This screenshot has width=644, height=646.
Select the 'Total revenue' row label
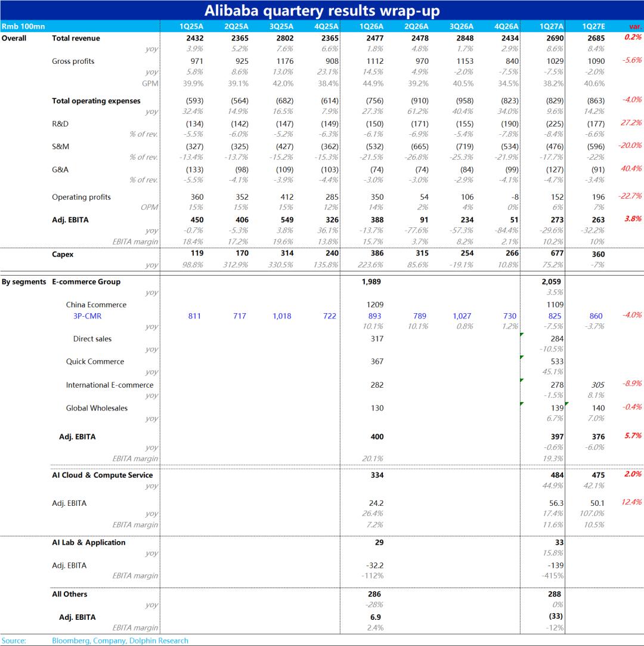76,38
